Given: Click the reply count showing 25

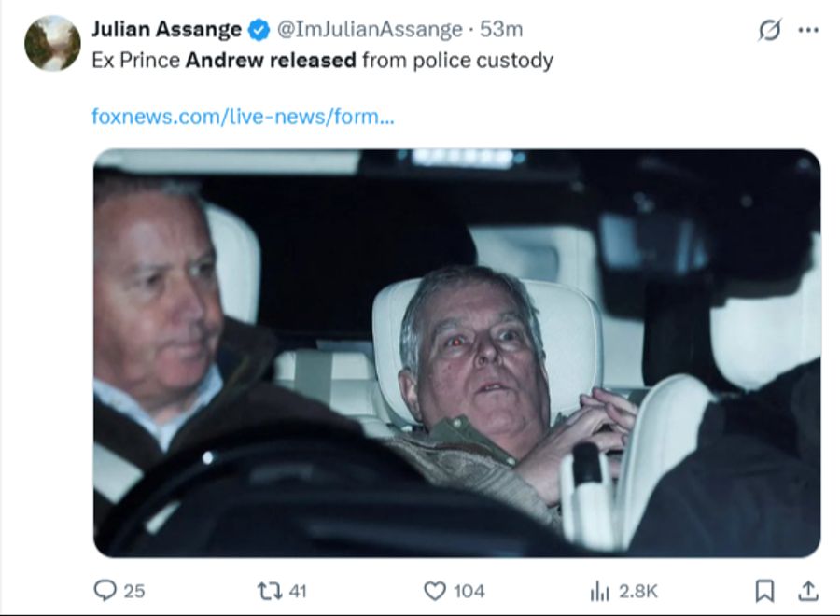Looking at the screenshot, I should 134,591.
